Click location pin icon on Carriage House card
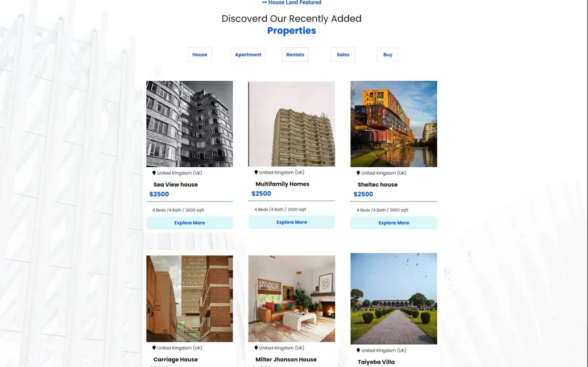 pos(154,348)
